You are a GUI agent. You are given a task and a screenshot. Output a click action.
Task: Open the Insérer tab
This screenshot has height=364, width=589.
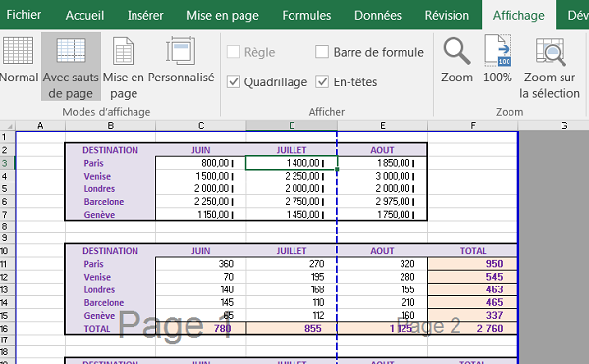(x=145, y=15)
